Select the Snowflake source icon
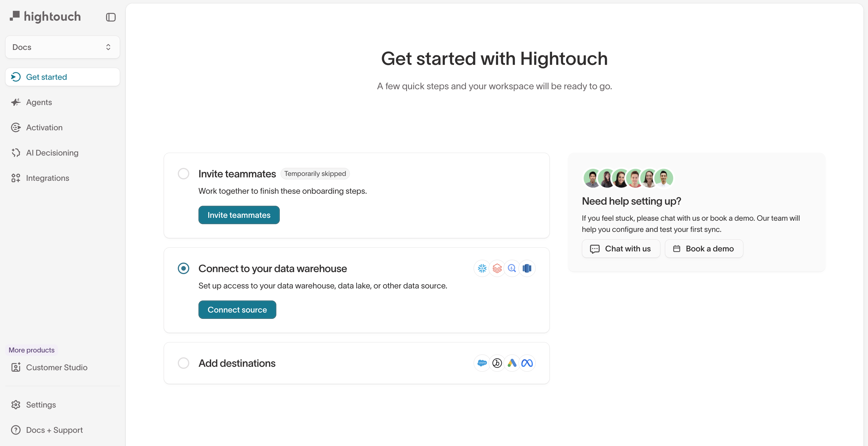The image size is (868, 446). (x=482, y=268)
